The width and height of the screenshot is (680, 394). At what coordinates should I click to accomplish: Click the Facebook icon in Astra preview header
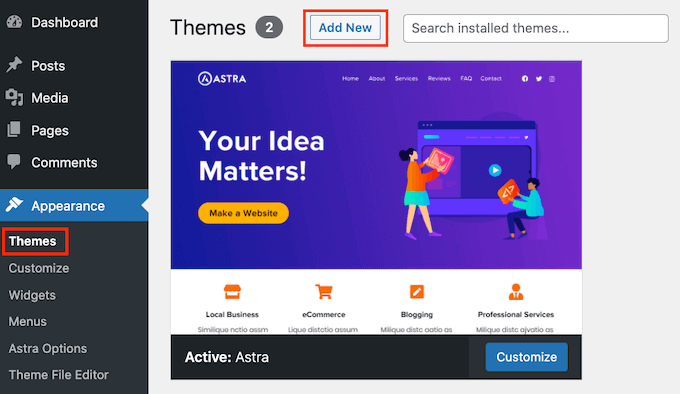525,78
